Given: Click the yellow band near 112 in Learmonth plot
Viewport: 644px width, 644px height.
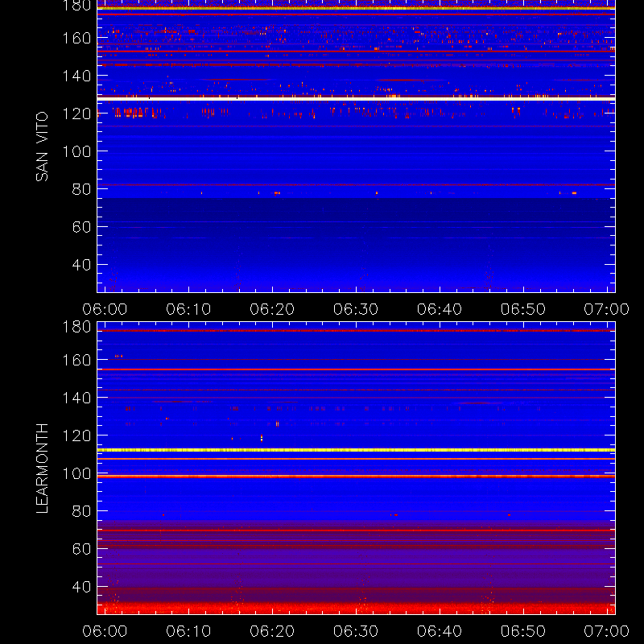Looking at the screenshot, I should pyautogui.click(x=356, y=450).
